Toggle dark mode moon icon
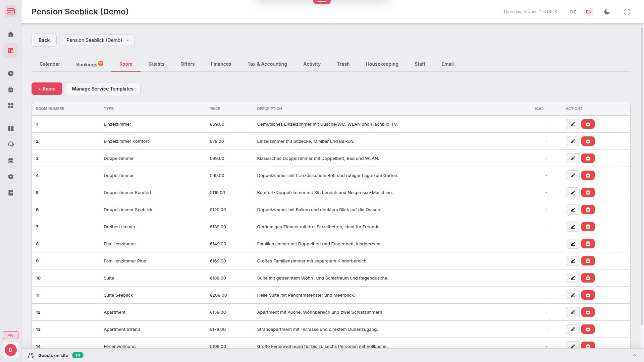This screenshot has width=644, height=362. coord(607,12)
